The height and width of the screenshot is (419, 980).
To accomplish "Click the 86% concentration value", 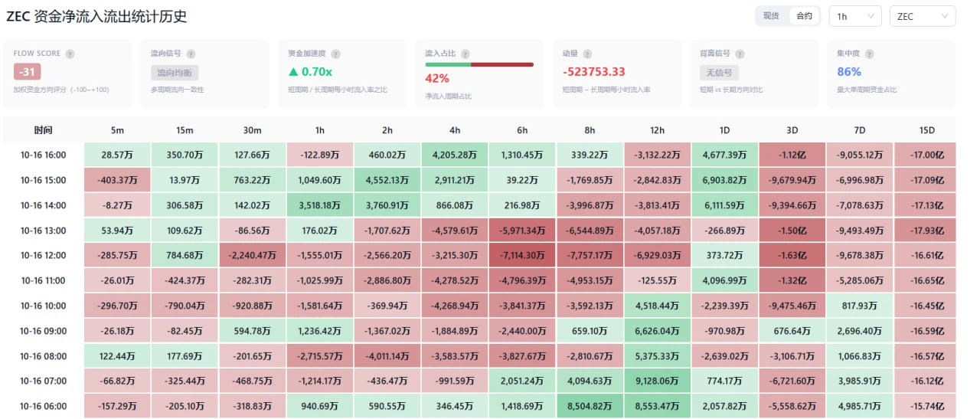I will [x=849, y=72].
